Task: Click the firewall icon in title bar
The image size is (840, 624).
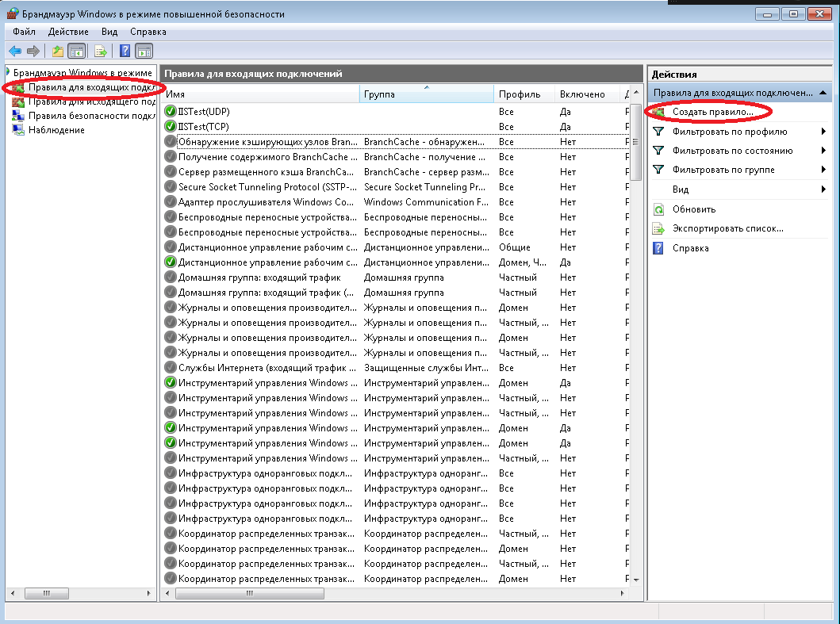Action: [13, 13]
